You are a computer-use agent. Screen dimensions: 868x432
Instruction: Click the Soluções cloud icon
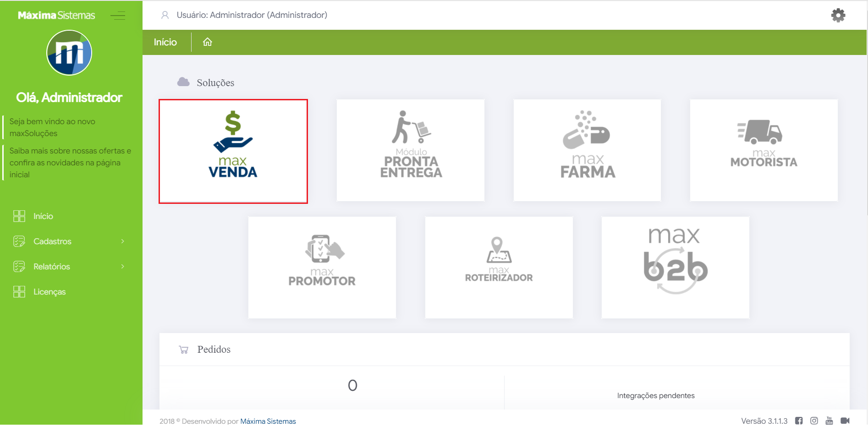tap(183, 82)
